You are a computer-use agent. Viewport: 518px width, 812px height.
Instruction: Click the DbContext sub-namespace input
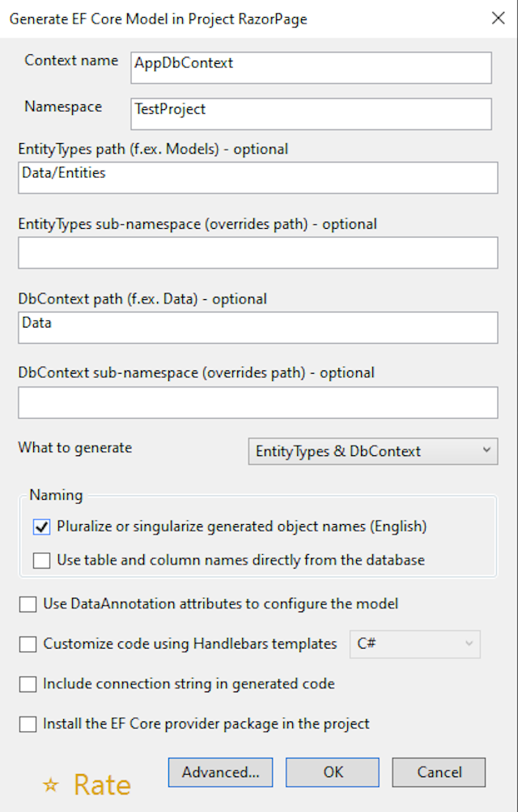[257, 402]
